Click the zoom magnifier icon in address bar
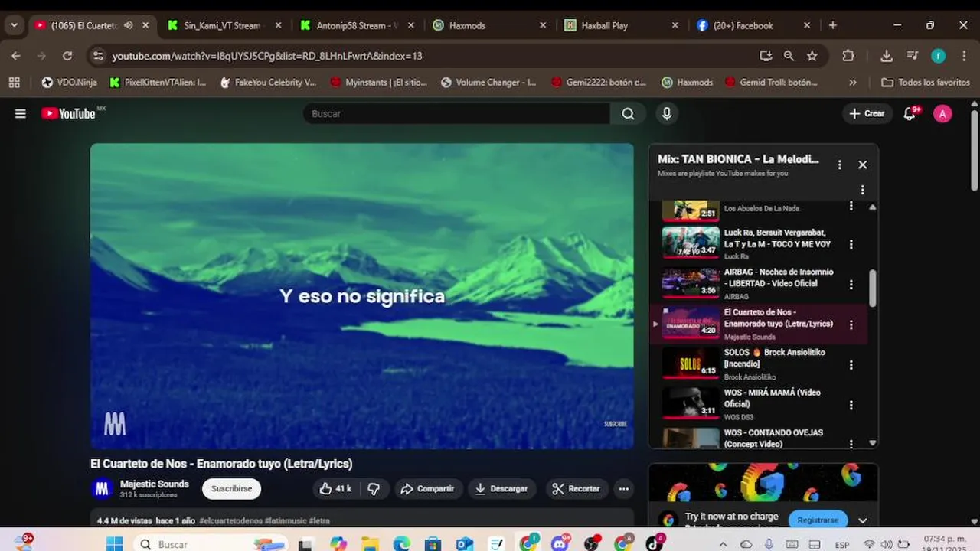 tap(789, 56)
